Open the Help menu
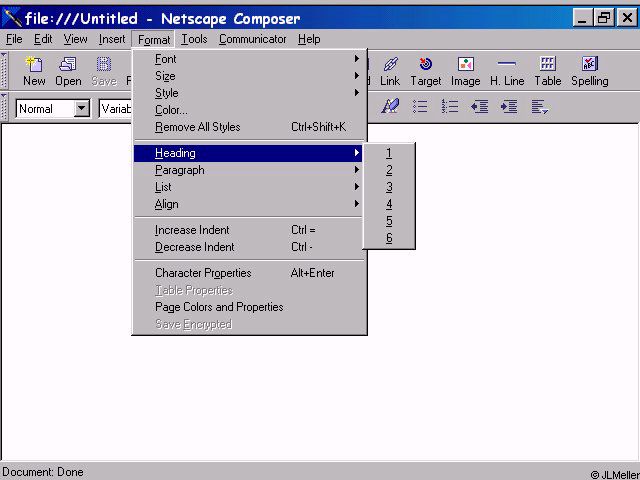 click(309, 39)
